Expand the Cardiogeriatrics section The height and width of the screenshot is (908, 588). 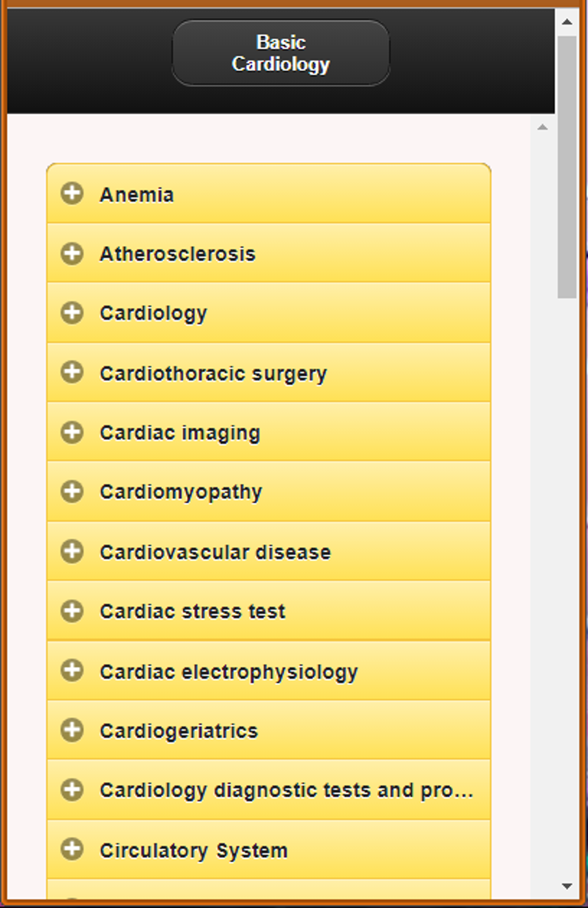(269, 730)
